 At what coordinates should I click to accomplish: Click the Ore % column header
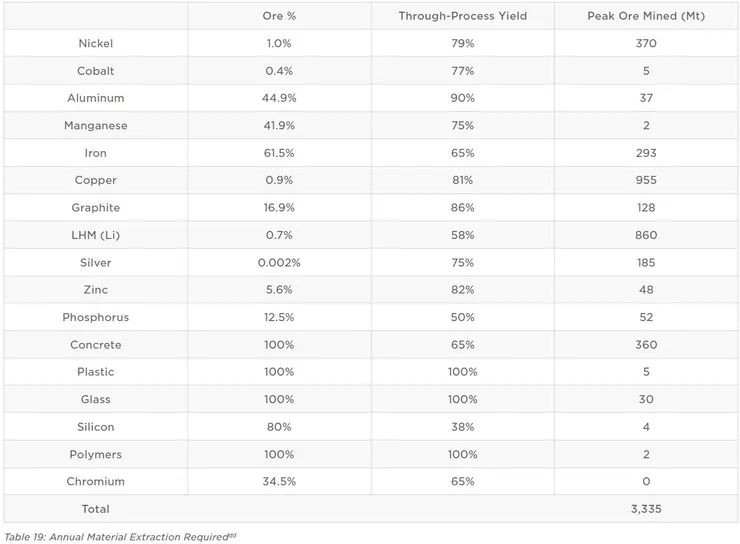(x=279, y=17)
